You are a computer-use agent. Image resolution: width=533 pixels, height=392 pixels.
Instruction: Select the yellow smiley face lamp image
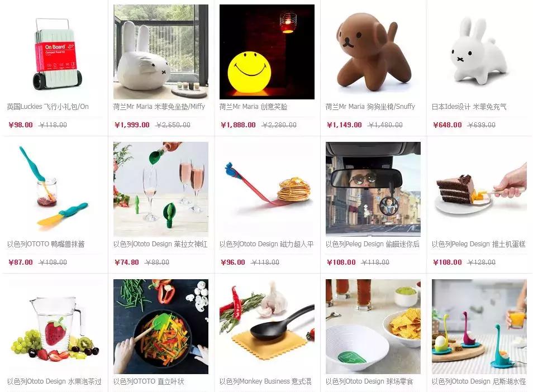(x=267, y=51)
